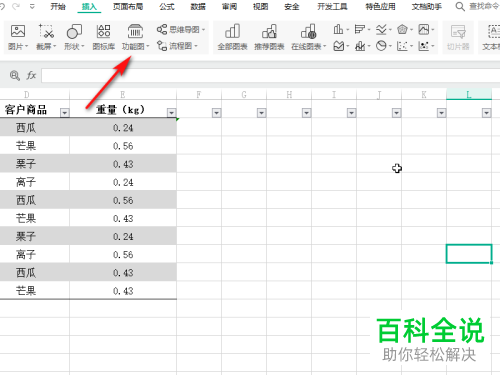Insert a 思维导图 mind map

[180, 30]
